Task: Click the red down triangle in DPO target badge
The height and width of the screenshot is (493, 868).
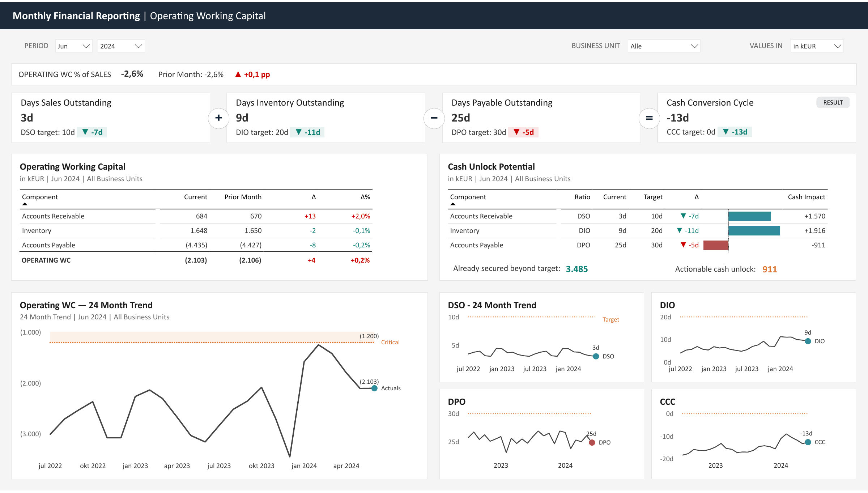Action: 516,132
